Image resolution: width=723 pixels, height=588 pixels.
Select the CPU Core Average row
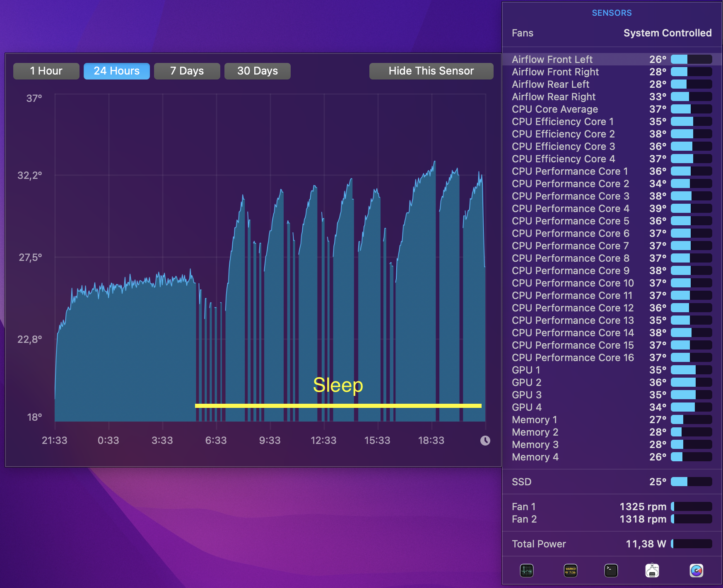[x=612, y=109]
